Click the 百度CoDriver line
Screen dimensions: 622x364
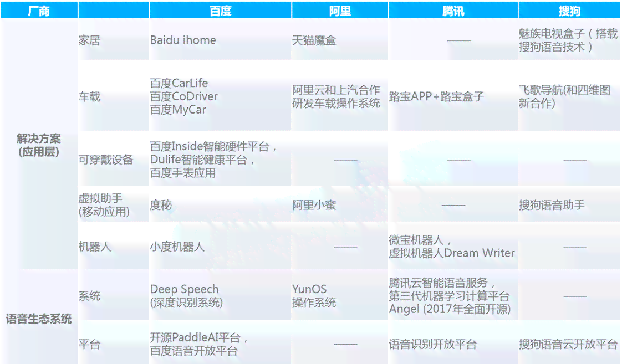click(184, 96)
